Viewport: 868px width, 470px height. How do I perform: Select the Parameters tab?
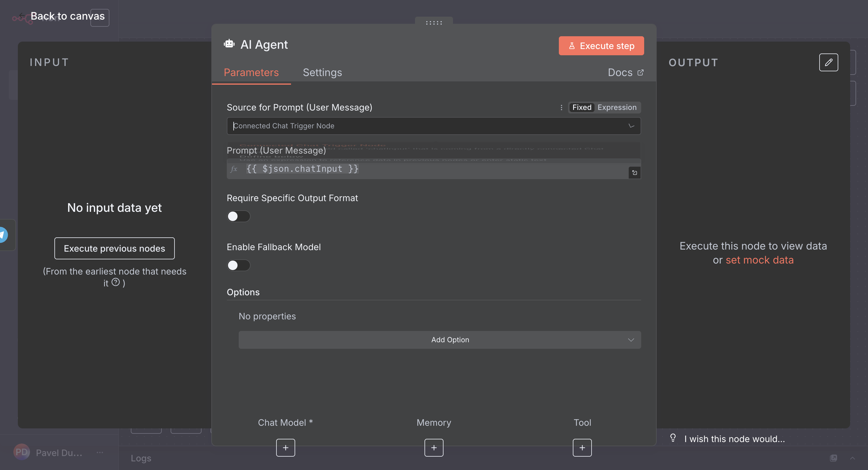tap(251, 72)
